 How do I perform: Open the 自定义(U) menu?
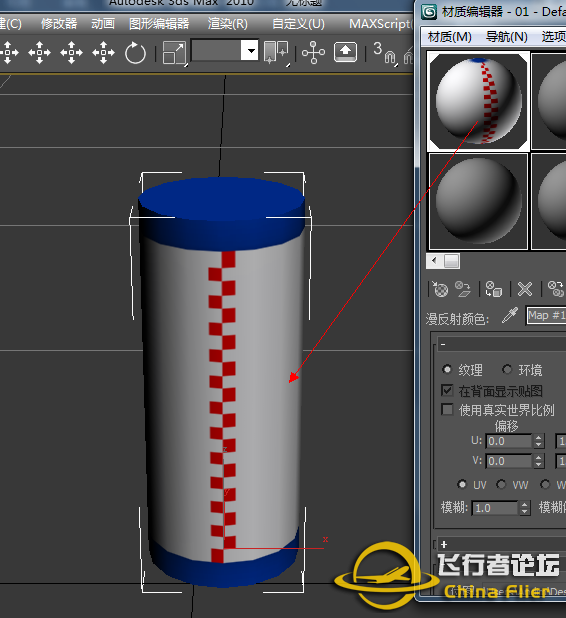(298, 24)
